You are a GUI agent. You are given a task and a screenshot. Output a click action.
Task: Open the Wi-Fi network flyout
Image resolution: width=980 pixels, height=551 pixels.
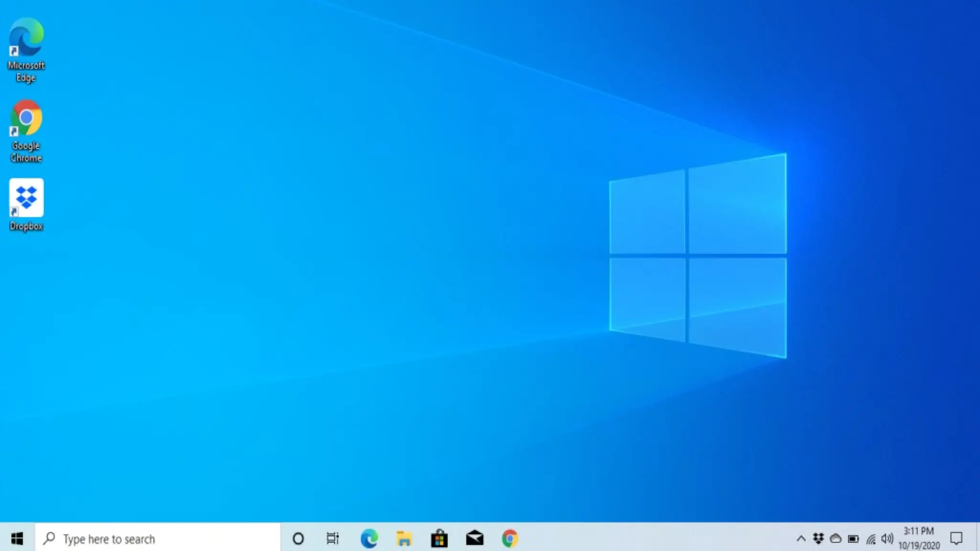tap(871, 539)
